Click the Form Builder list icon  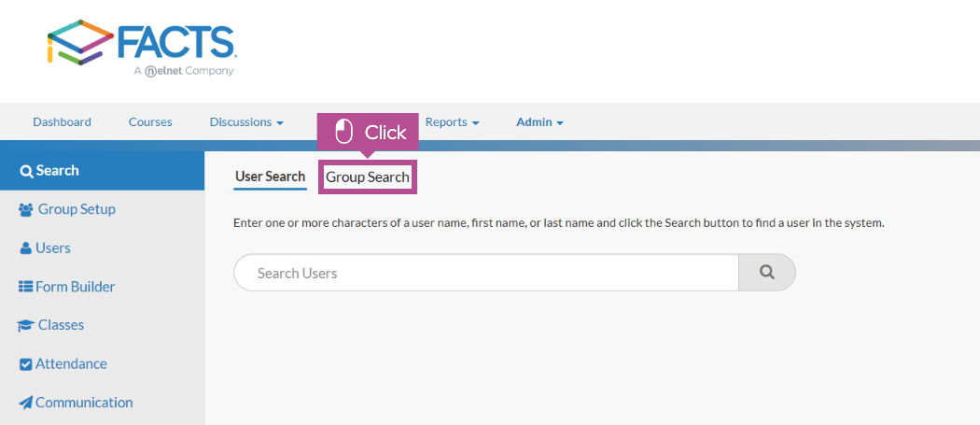pyautogui.click(x=25, y=287)
